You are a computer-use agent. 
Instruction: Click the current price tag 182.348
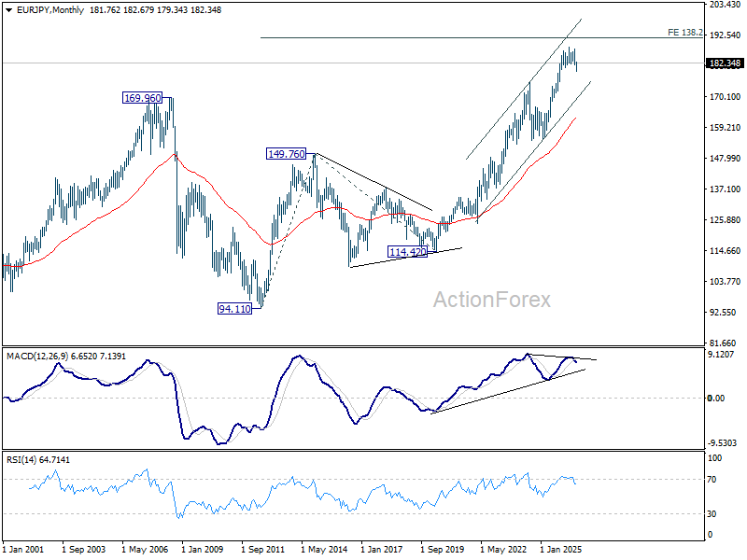726,63
